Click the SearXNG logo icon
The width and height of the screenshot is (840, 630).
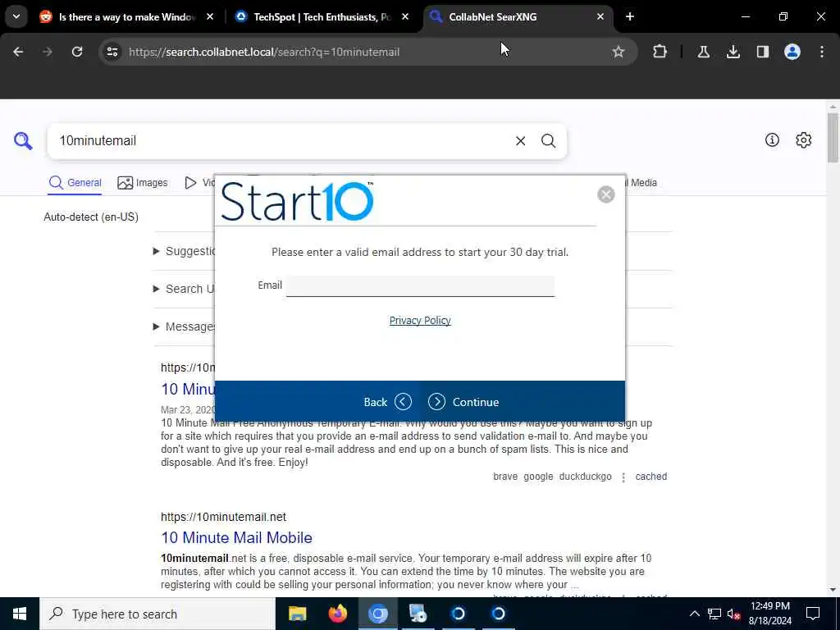[23, 141]
